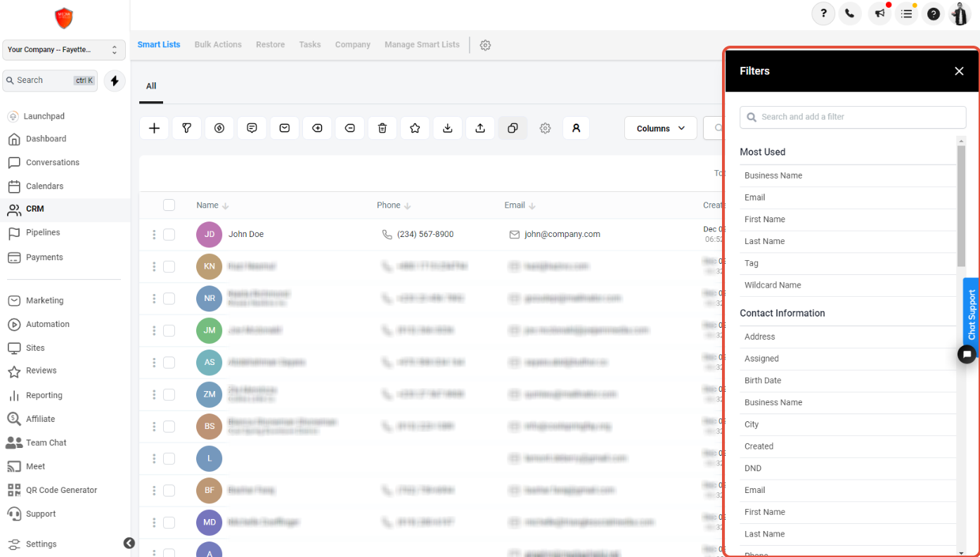Check the box for the KN contact row
Image resolution: width=980 pixels, height=557 pixels.
click(x=169, y=267)
